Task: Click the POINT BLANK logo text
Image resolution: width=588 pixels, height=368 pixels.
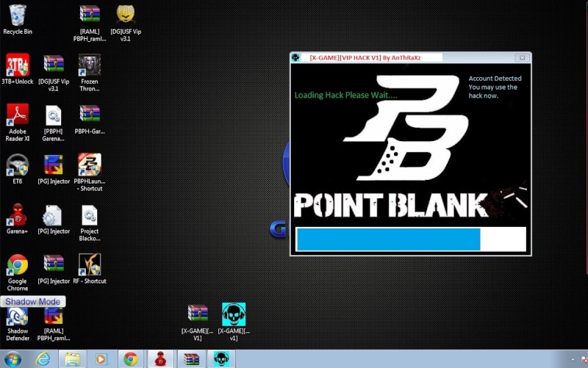Action: pos(390,205)
